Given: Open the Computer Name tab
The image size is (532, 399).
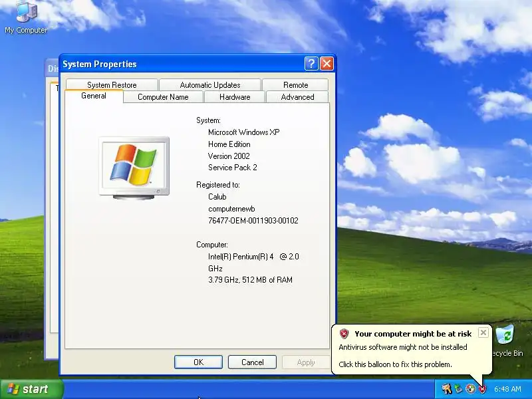Looking at the screenshot, I should [163, 97].
